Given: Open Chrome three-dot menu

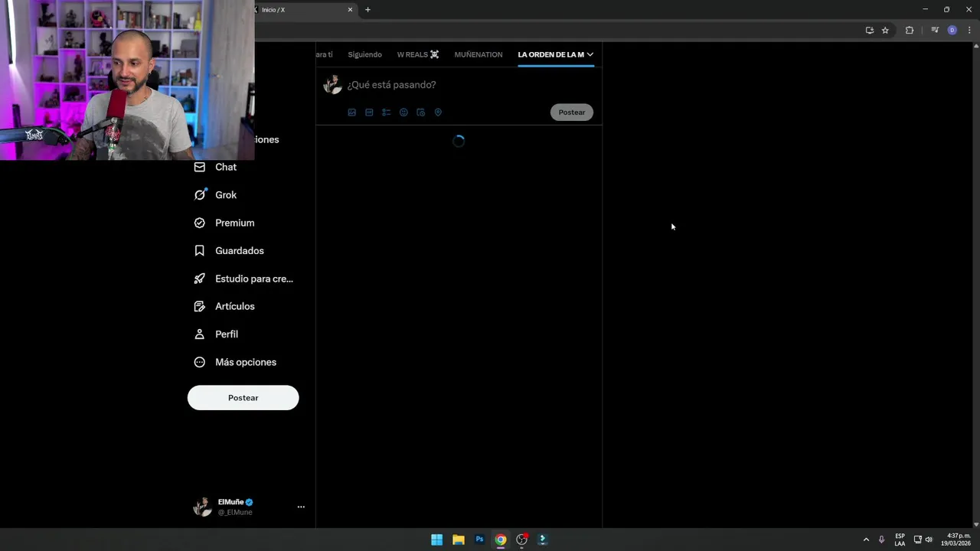Looking at the screenshot, I should coord(969,31).
